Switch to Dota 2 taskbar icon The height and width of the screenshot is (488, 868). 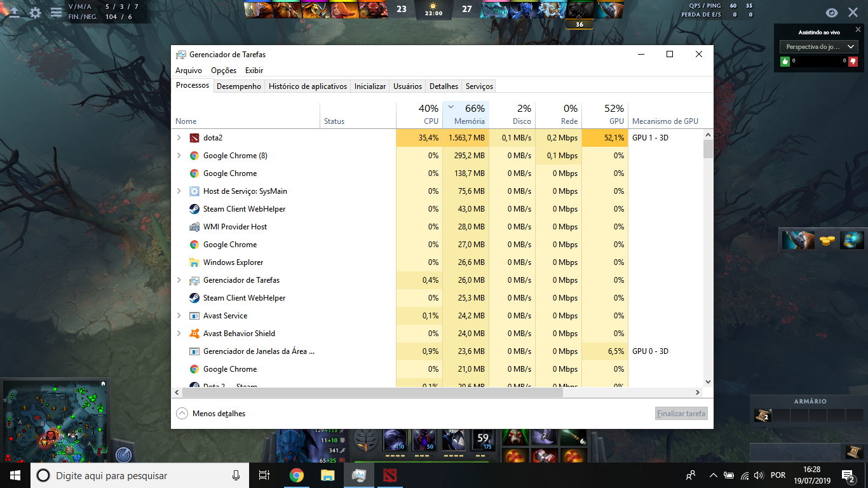390,475
